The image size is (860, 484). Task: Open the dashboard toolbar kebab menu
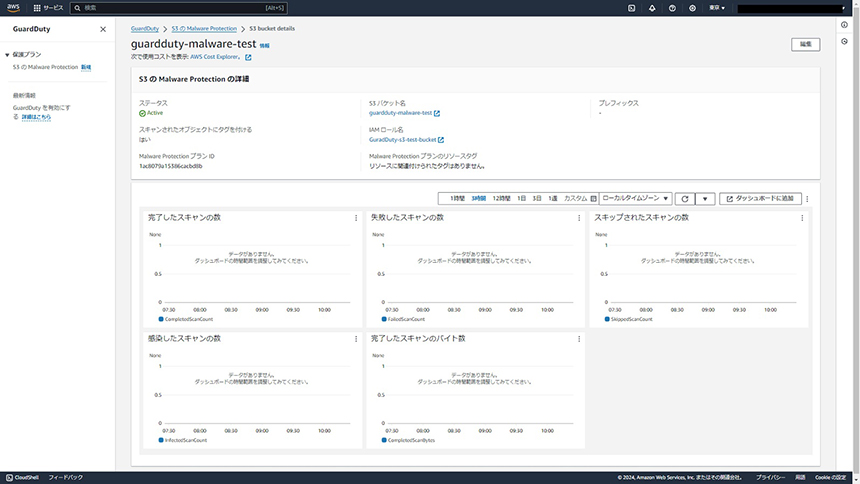pos(807,199)
